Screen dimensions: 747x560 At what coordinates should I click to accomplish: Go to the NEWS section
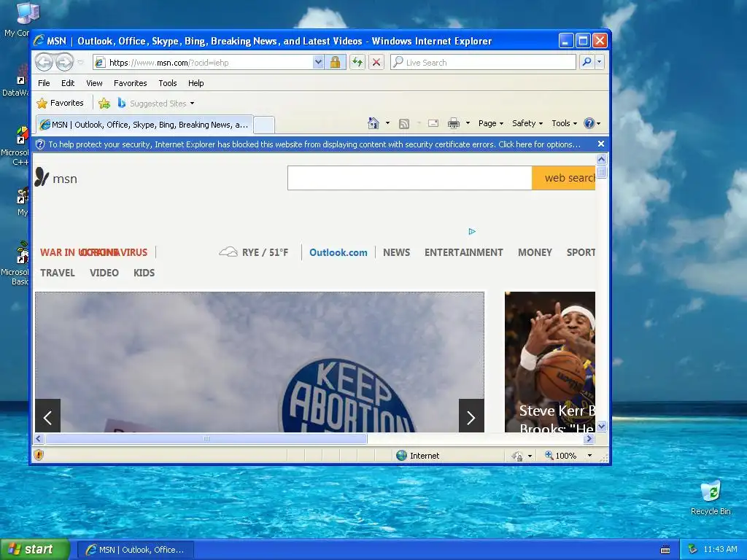point(396,252)
